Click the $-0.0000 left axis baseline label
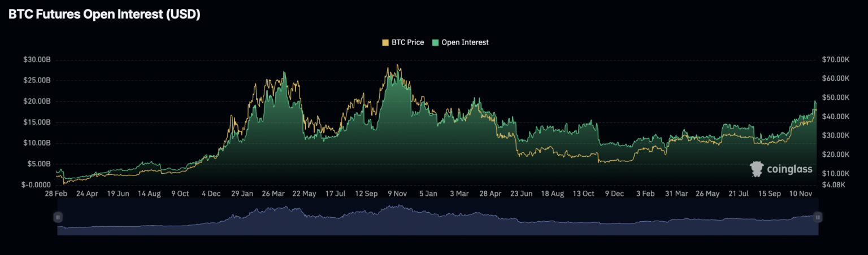868x255 pixels. (x=37, y=184)
